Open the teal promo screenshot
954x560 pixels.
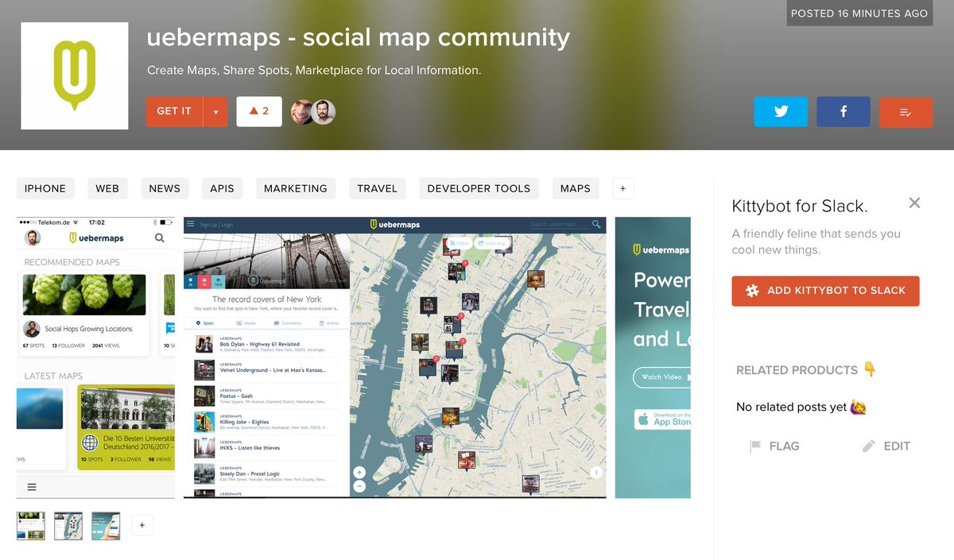tap(653, 357)
